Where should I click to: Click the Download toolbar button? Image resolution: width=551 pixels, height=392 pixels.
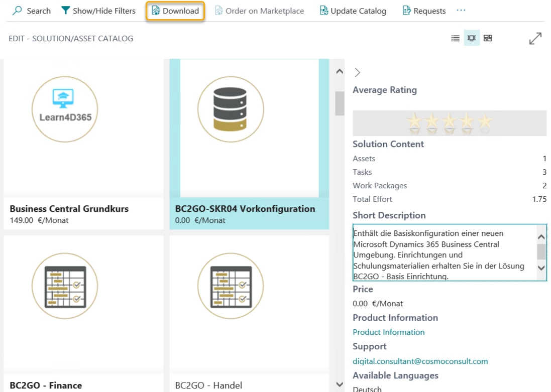(175, 11)
